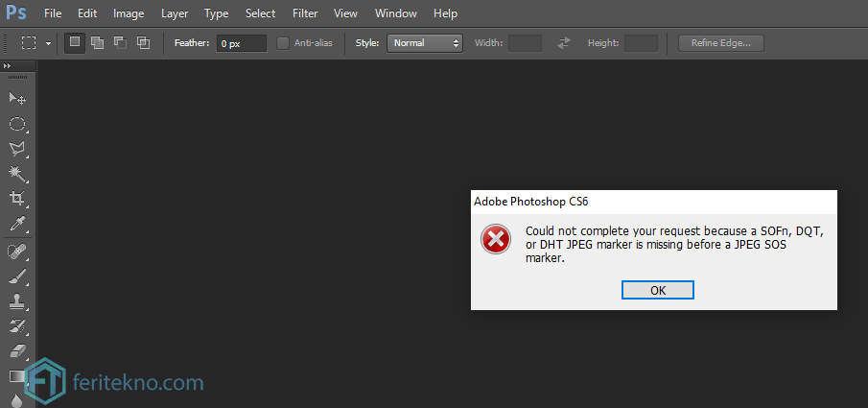This screenshot has height=408, width=868.
Task: Enable the Anti-alias checkbox
Action: tap(283, 42)
